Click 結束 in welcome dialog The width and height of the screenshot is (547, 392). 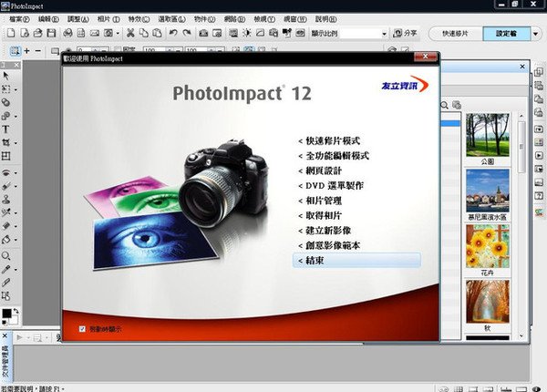(x=356, y=260)
